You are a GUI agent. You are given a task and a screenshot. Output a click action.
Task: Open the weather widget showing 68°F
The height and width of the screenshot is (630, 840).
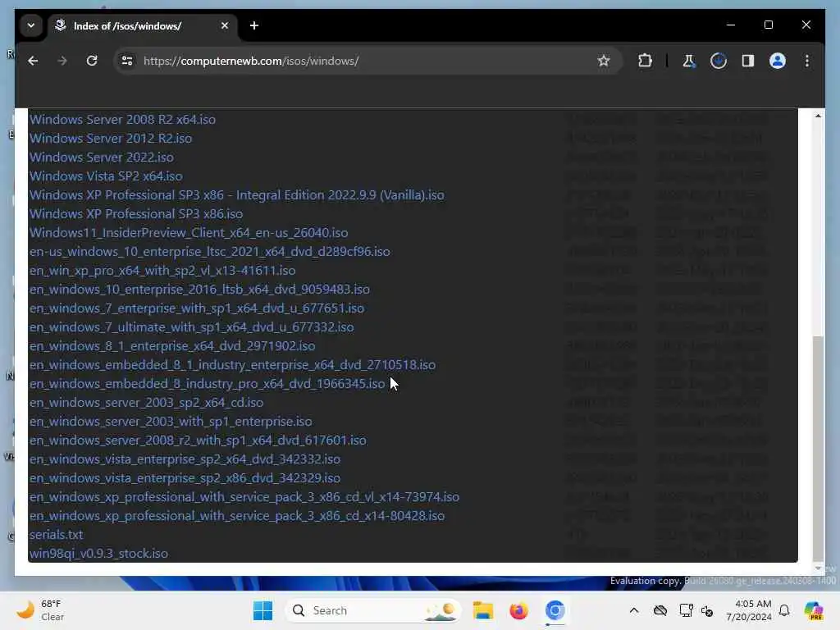(x=41, y=610)
